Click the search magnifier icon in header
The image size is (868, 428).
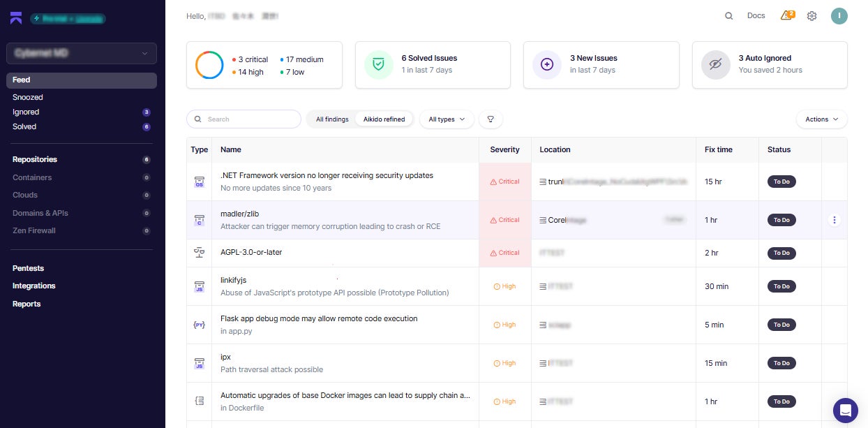click(728, 16)
